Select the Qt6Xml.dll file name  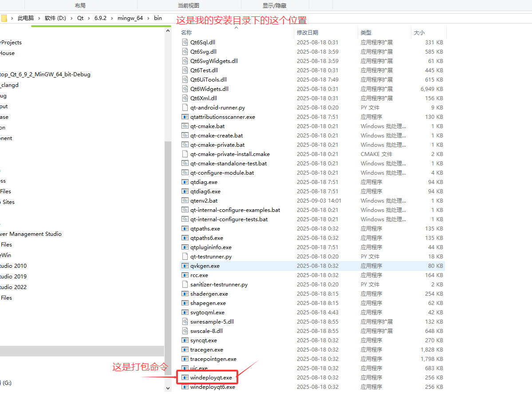(x=204, y=98)
